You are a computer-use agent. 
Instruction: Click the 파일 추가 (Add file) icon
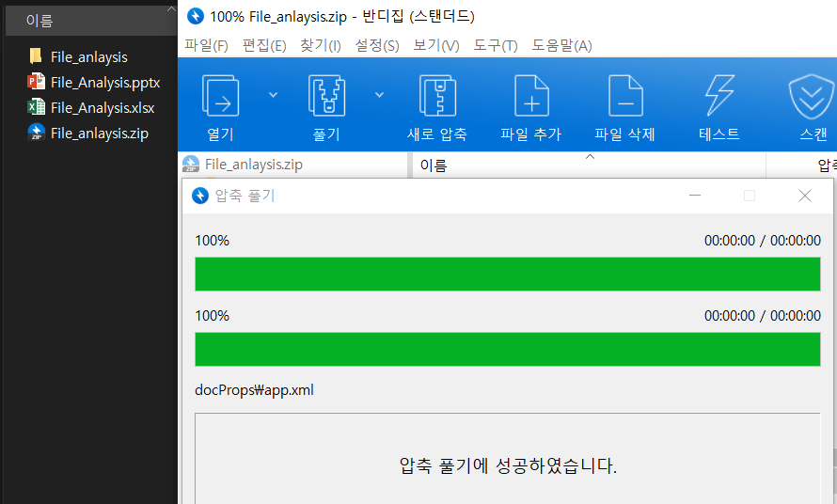pos(531,96)
